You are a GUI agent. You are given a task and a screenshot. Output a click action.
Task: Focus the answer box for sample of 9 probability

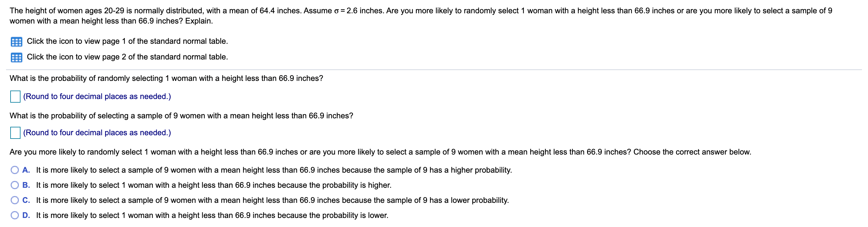15,133
